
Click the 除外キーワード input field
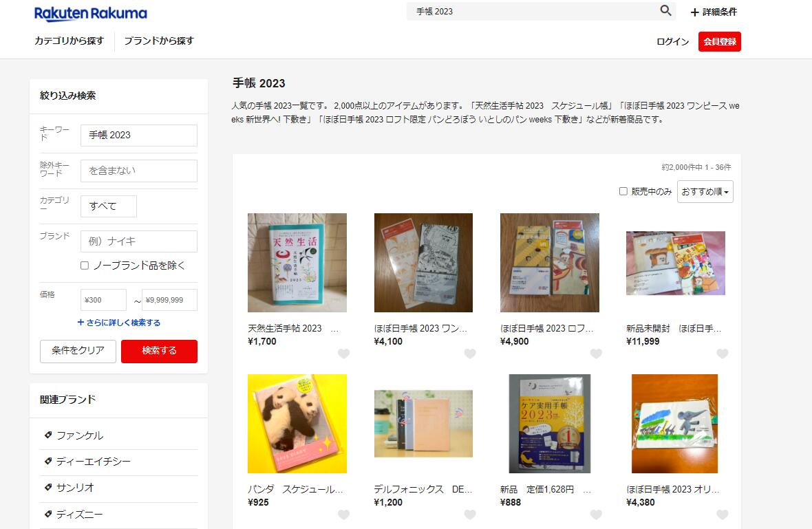click(139, 171)
